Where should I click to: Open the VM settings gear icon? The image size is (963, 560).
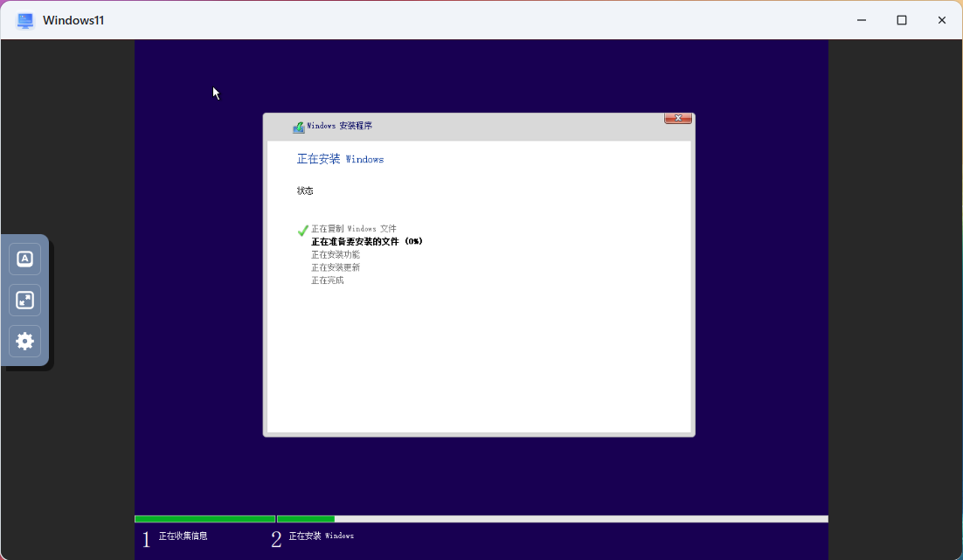pyautogui.click(x=24, y=341)
